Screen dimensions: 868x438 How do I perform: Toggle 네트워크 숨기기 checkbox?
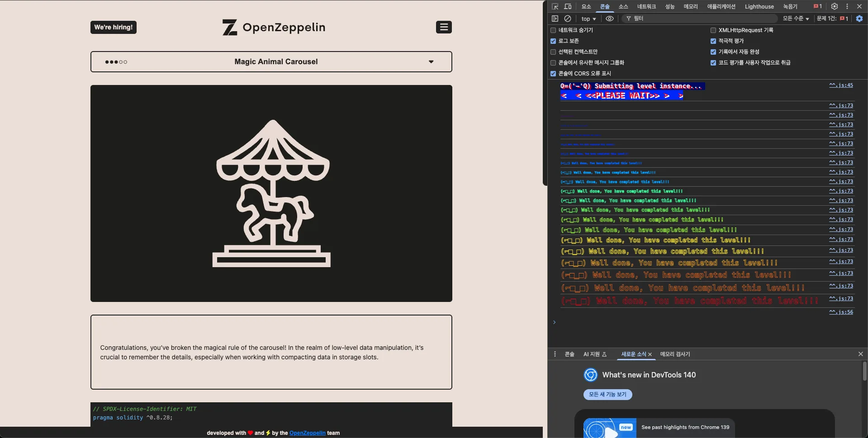[553, 30]
